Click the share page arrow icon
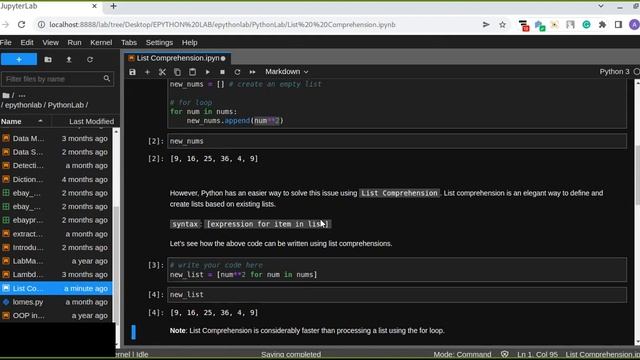This screenshot has height=360, width=640. (x=486, y=24)
